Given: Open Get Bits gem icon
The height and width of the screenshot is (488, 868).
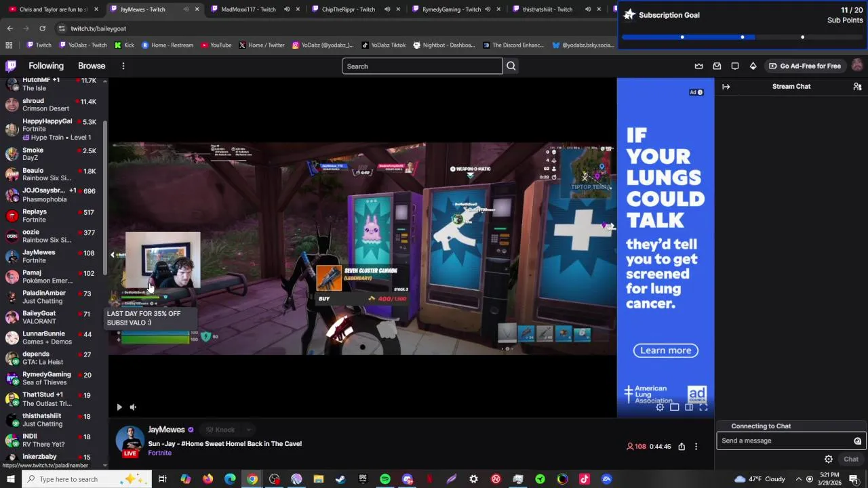Looking at the screenshot, I should [753, 66].
